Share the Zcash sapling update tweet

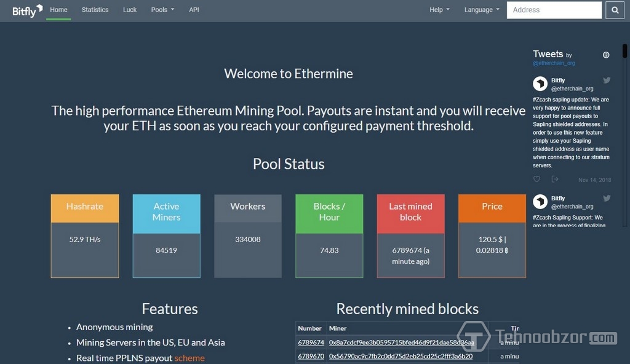pyautogui.click(x=555, y=179)
